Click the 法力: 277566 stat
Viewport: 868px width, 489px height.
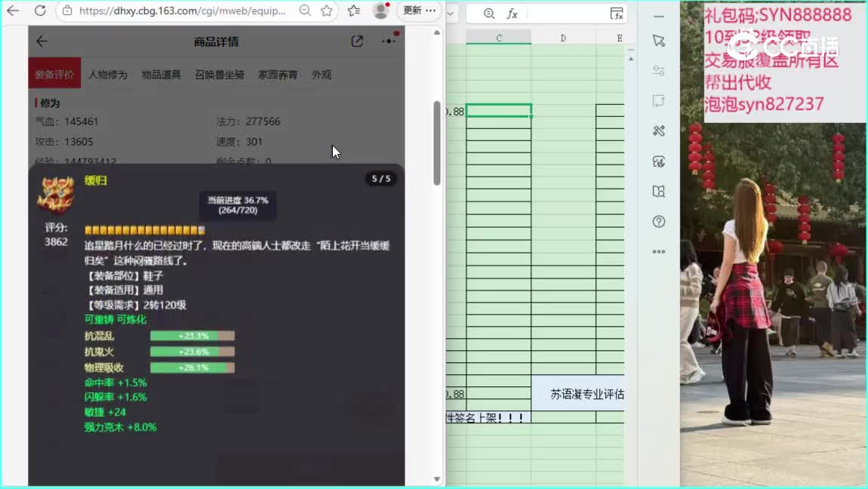pyautogui.click(x=248, y=121)
